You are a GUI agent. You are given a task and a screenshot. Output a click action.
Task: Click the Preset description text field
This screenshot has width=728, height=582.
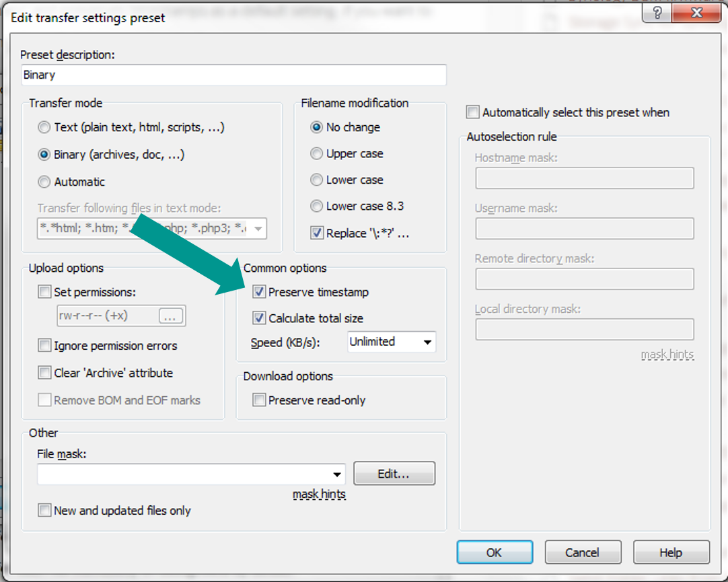[233, 75]
